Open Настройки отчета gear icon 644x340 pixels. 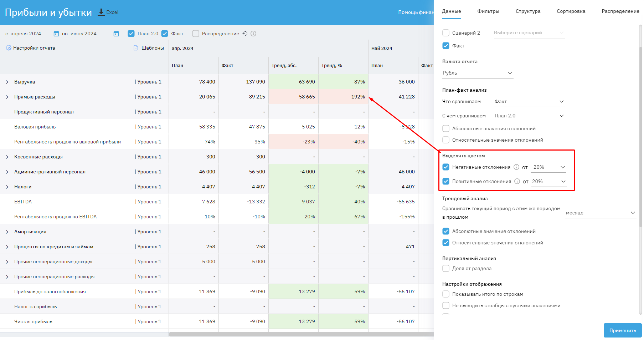click(x=9, y=48)
